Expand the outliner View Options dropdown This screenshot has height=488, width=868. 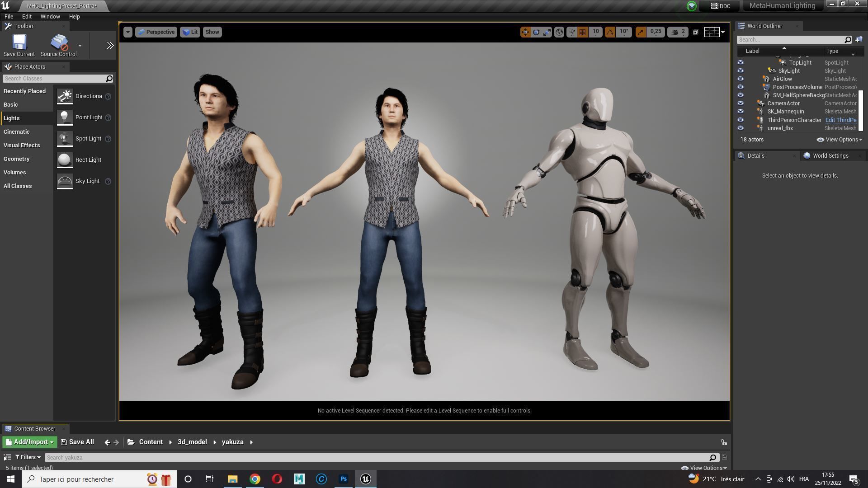(x=840, y=140)
